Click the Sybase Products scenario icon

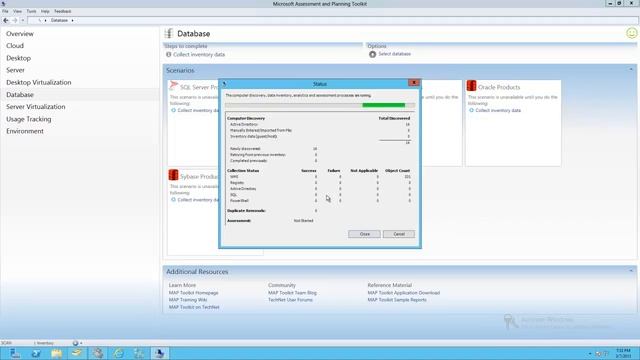tap(173, 175)
